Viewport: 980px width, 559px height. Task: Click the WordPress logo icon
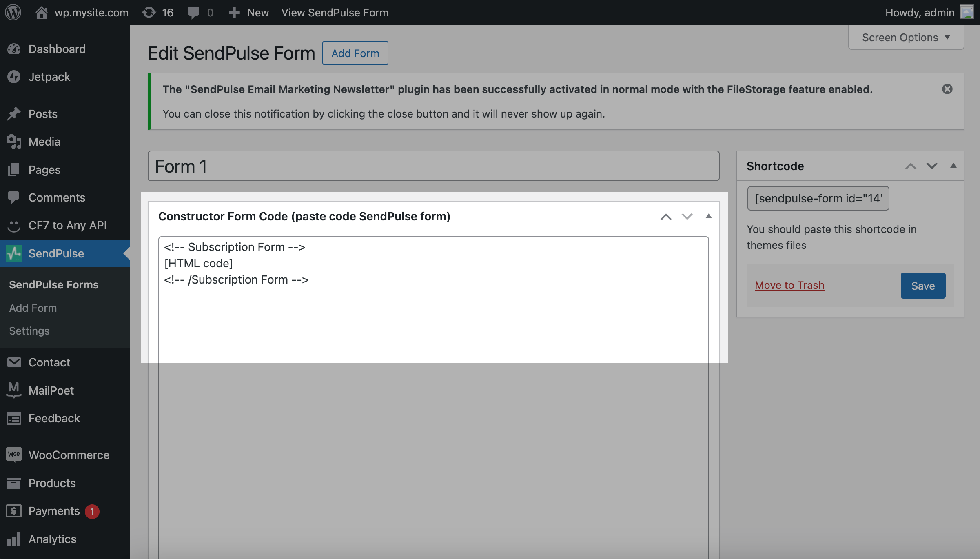pyautogui.click(x=13, y=12)
